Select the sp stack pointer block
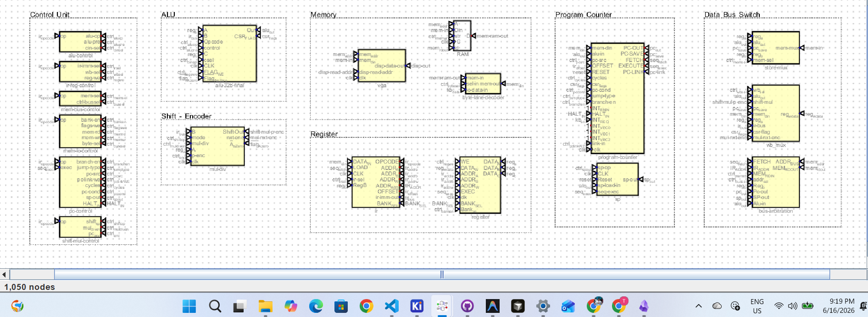The height and width of the screenshot is (317, 868). (618, 180)
